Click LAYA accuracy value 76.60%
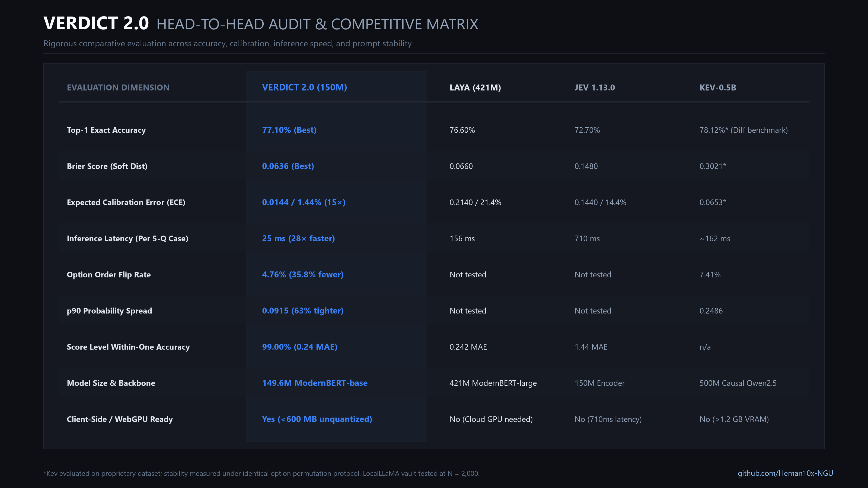Viewport: 868px width, 488px height. (462, 130)
